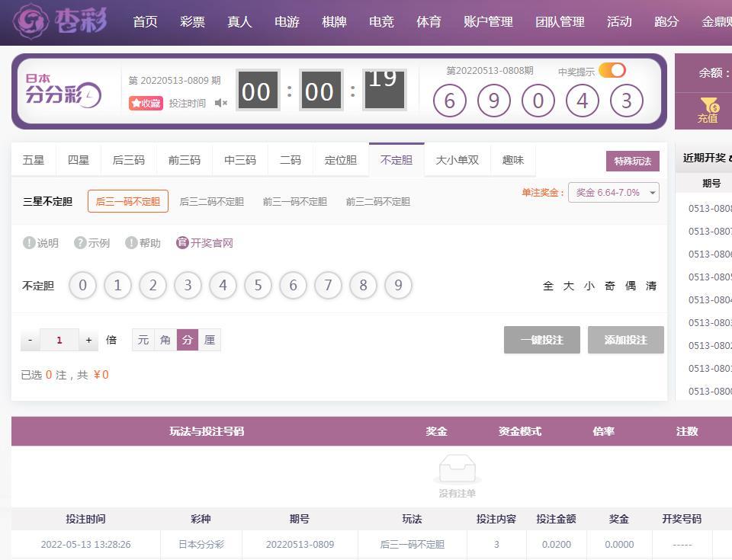Click the 添加投注 button
Screen dimensions: 732x560
coord(625,340)
